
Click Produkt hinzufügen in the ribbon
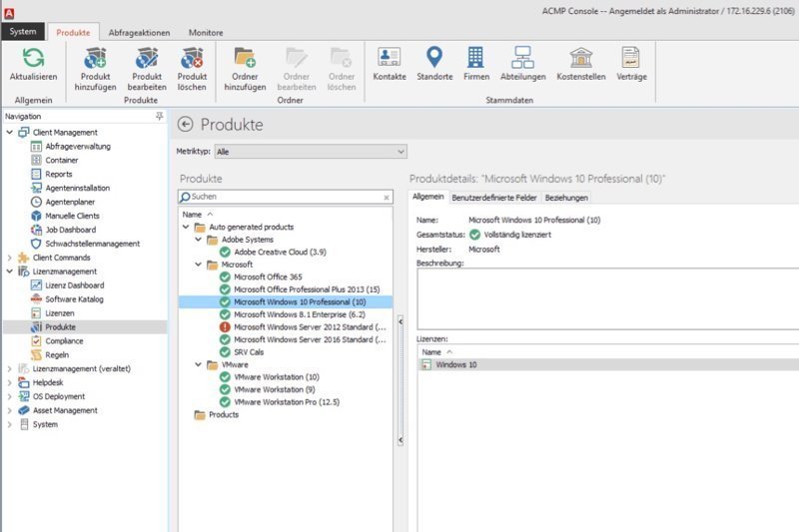click(x=95, y=69)
